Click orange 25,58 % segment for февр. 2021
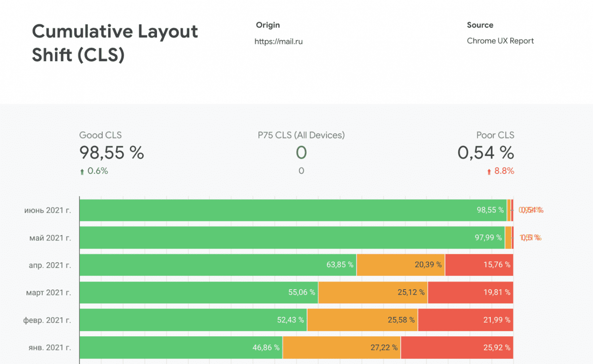 pyautogui.click(x=362, y=320)
